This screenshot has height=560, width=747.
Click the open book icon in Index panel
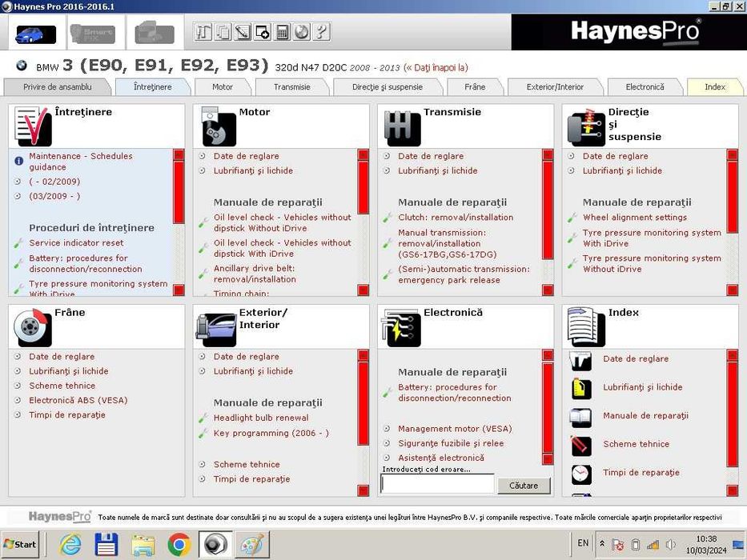coord(581,418)
